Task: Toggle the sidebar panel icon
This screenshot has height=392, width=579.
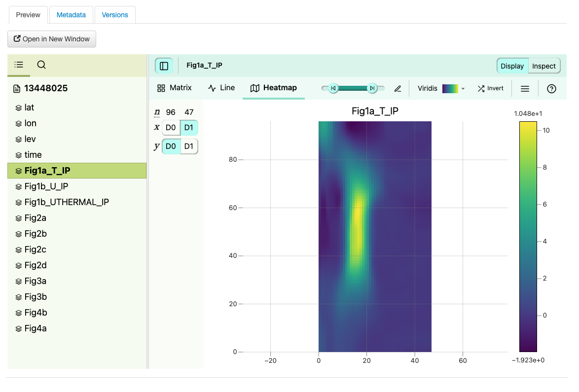Action: point(164,66)
